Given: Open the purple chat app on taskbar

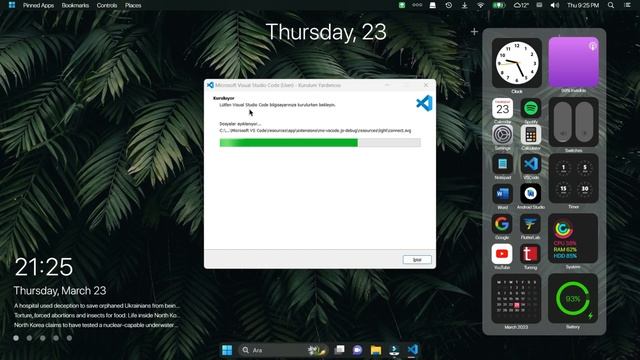Looking at the screenshot, I should (x=358, y=350).
